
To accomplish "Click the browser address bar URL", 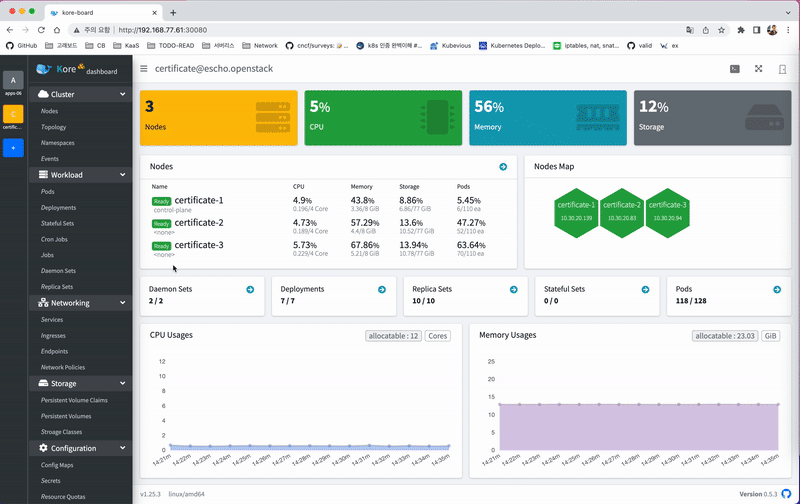I will (x=163, y=30).
